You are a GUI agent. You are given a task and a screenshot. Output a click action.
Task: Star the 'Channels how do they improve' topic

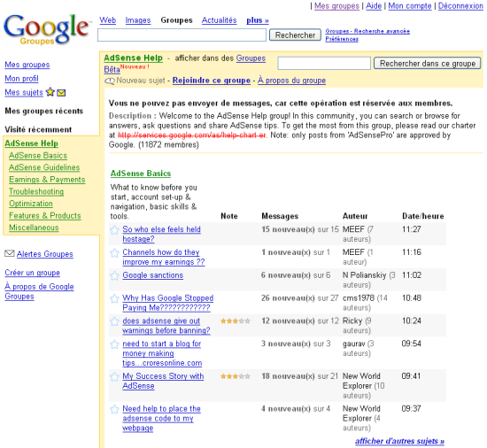114,253
